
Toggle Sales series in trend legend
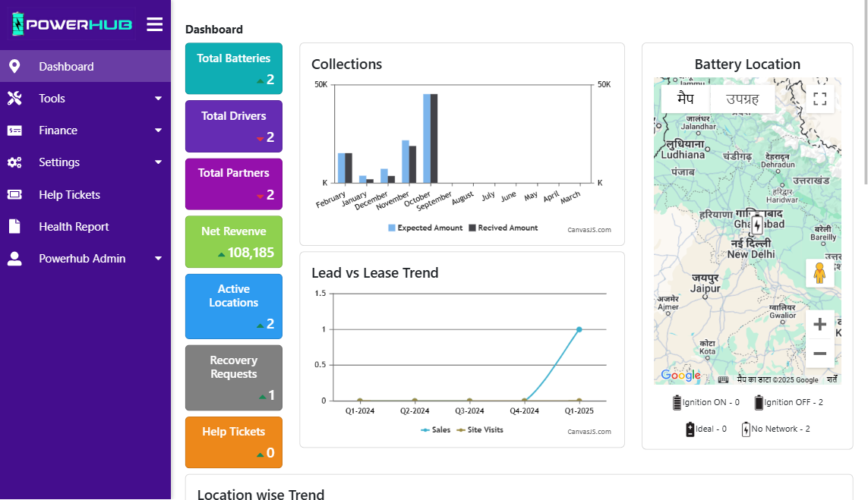[436, 430]
